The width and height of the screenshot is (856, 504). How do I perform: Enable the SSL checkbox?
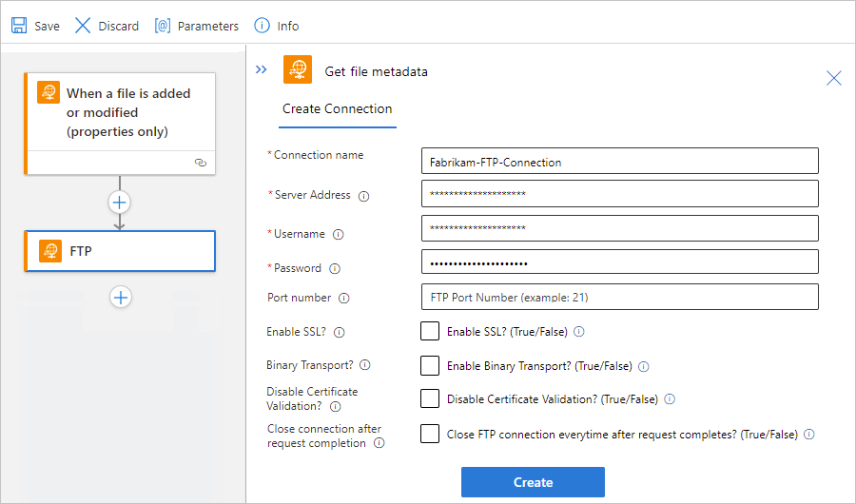click(430, 332)
